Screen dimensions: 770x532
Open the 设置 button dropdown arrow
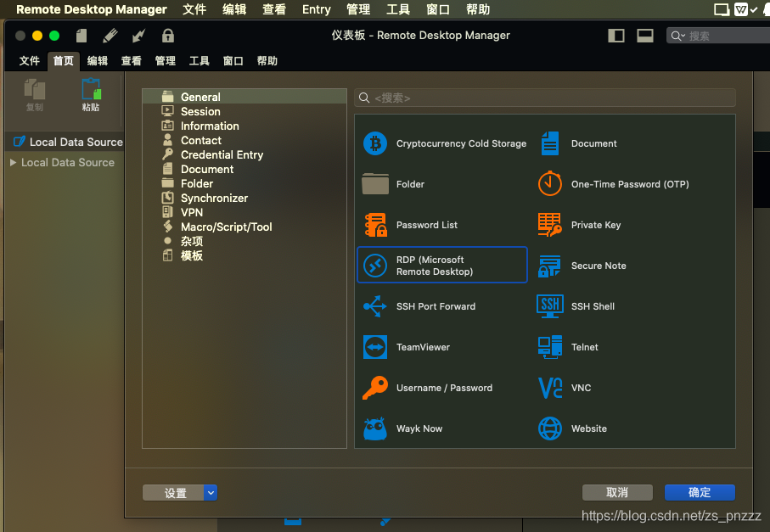[211, 493]
